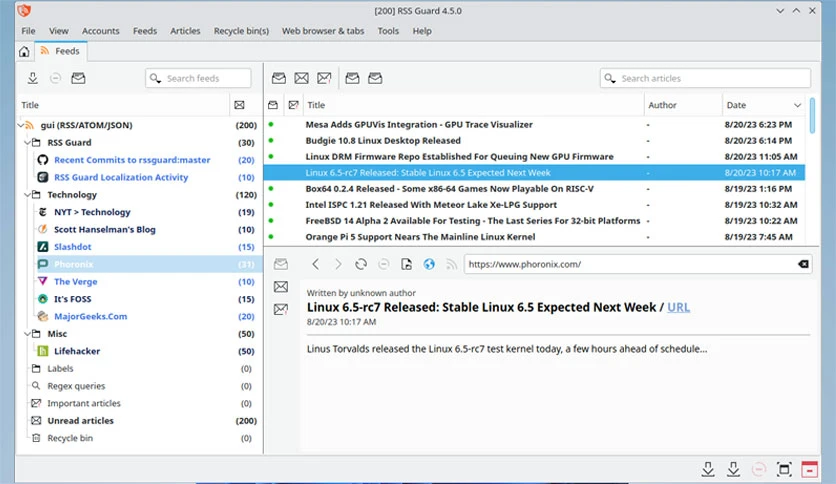The image size is (836, 484).
Task: Open page in external browser globe icon
Action: (x=429, y=264)
